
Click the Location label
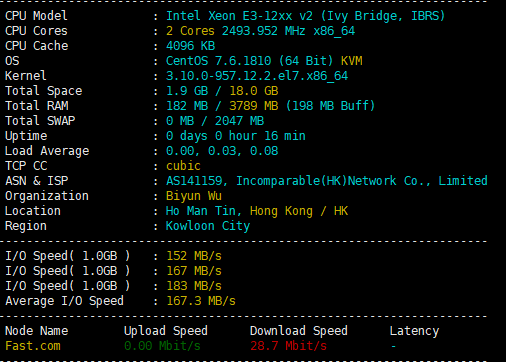33,211
